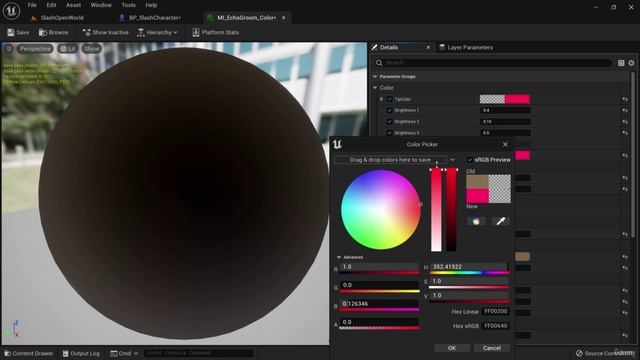
Task: Open the Hierarchy dropdown
Action: point(157,32)
